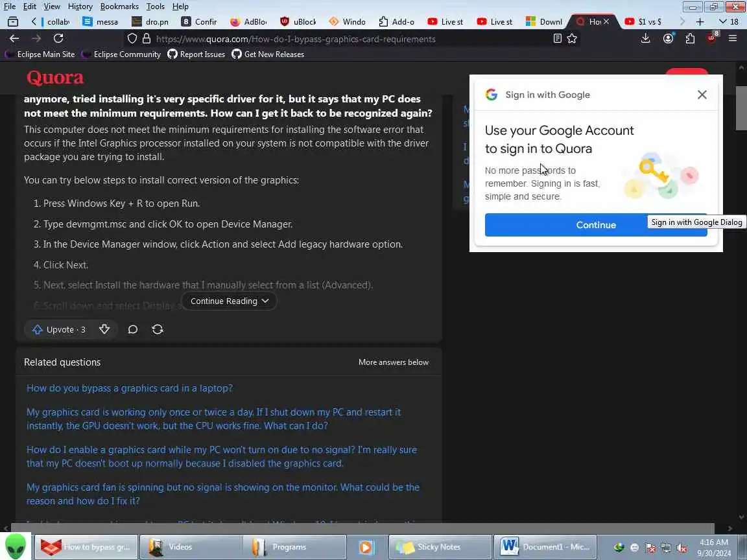Open the Programs folder from the taskbar
747x560 pixels.
(294, 546)
